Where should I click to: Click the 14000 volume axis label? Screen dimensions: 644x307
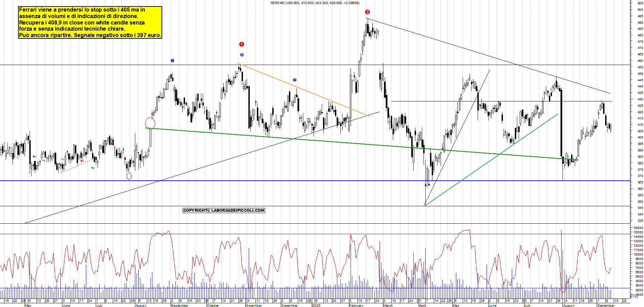pyautogui.click(x=638, y=237)
